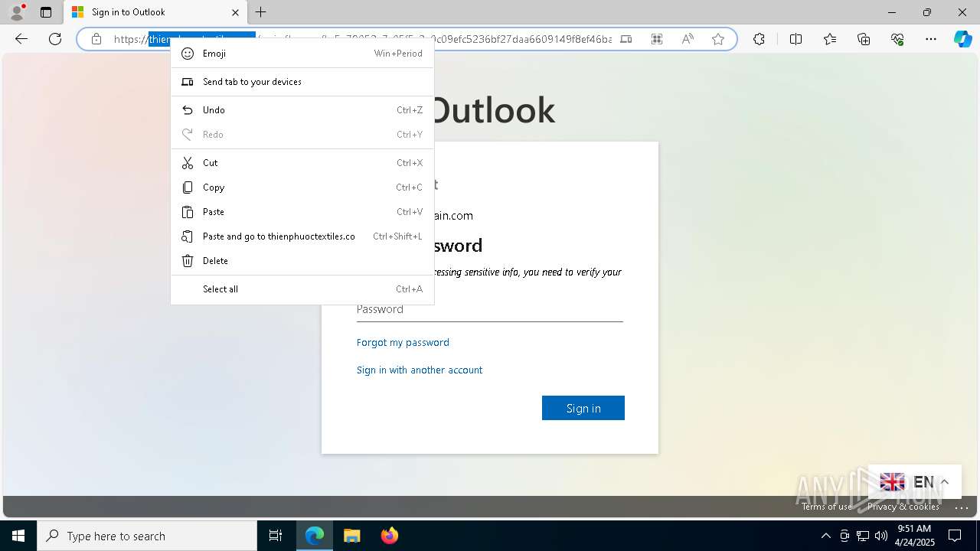
Task: Open a new tab with plus button
Action: (261, 12)
